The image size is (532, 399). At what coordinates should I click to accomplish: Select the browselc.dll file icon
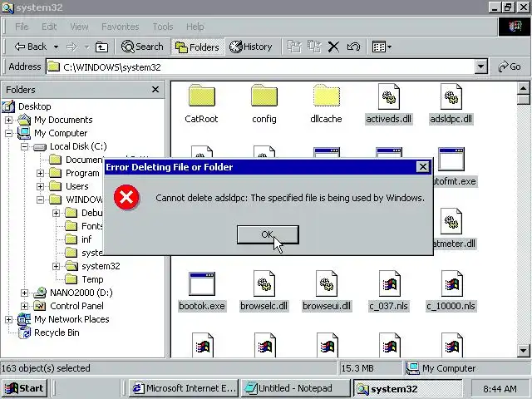coord(264,283)
